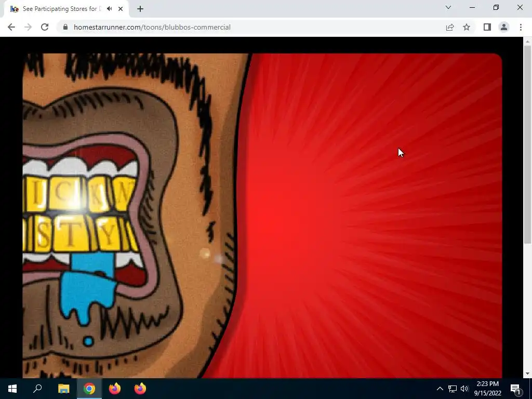
Task: Click the address bar URL
Action: click(x=152, y=27)
